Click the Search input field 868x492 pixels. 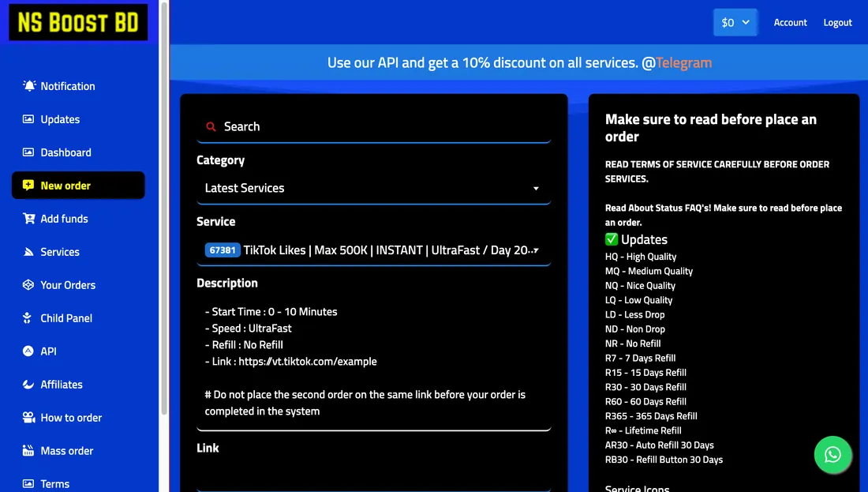(374, 127)
